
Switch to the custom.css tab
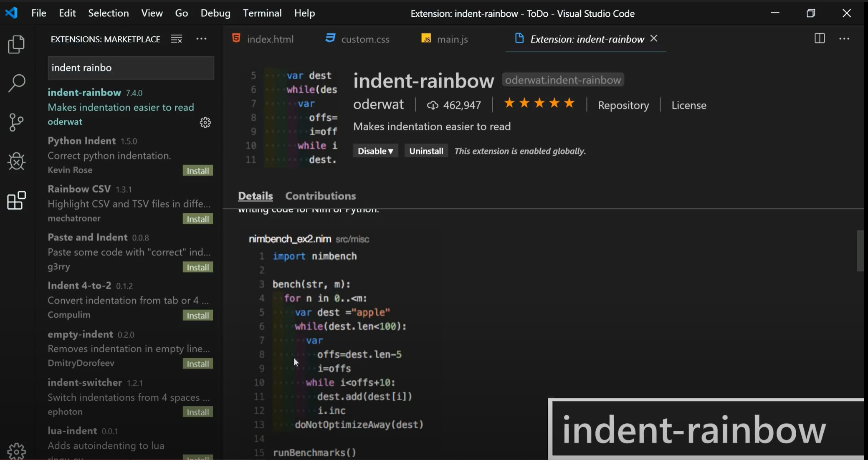click(365, 39)
